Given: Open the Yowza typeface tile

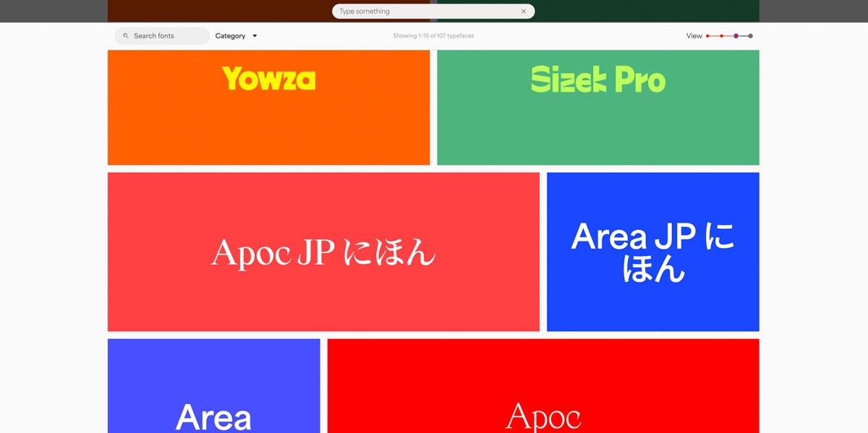Looking at the screenshot, I should coord(268,107).
